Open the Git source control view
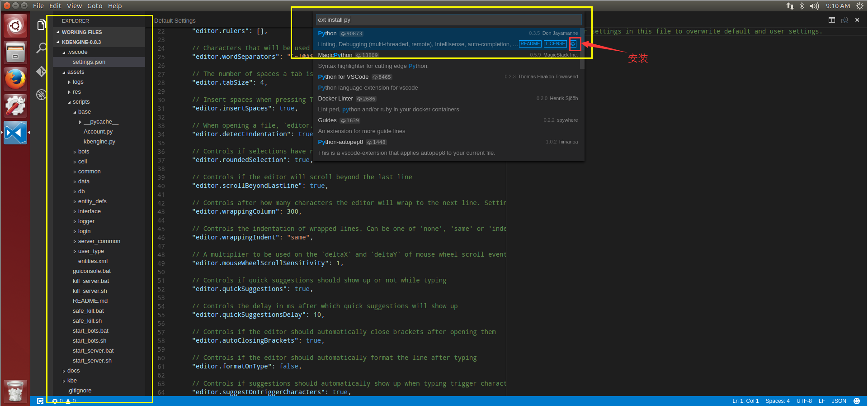The height and width of the screenshot is (406, 868). tap(41, 71)
